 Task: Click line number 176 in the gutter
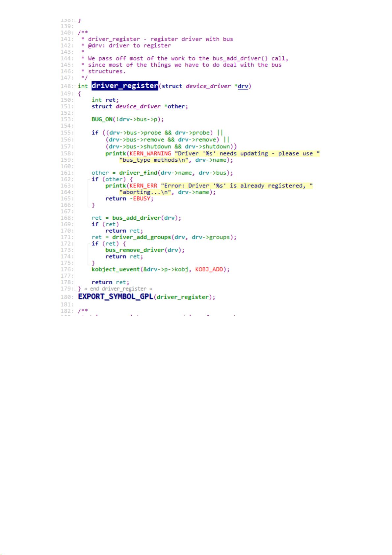67,269
